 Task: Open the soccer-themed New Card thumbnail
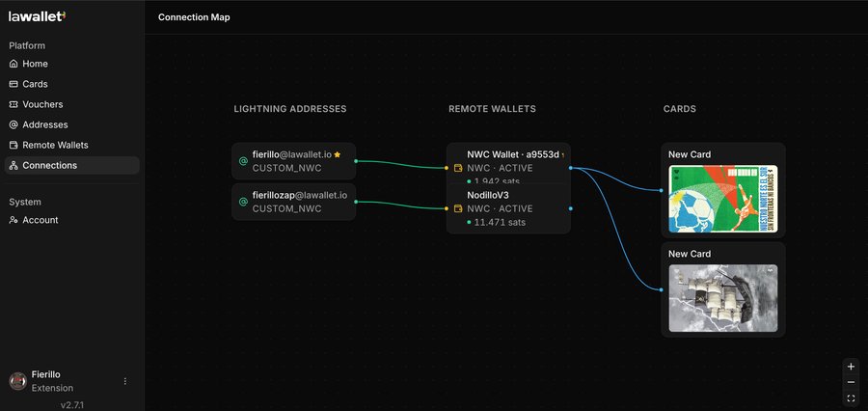[723, 199]
